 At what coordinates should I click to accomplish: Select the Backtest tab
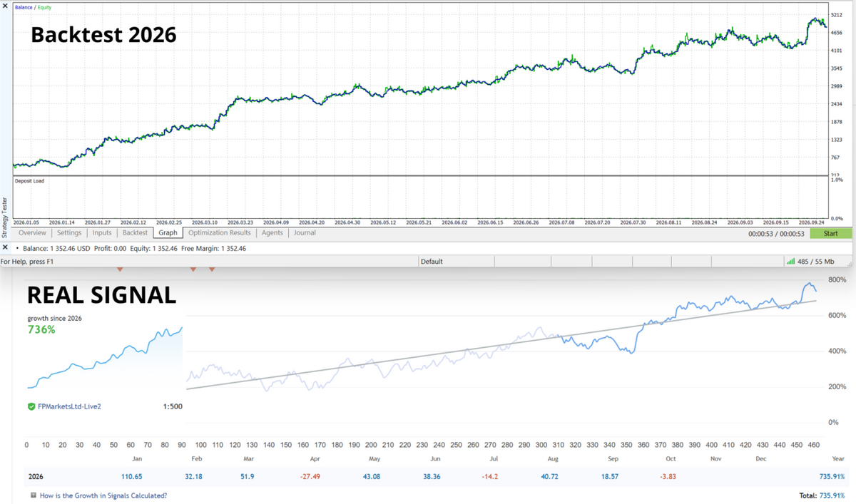(x=135, y=232)
